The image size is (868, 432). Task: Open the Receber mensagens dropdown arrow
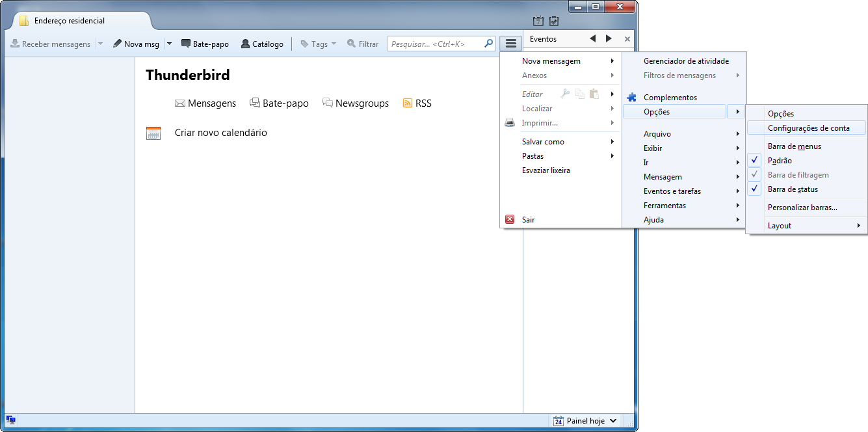100,44
